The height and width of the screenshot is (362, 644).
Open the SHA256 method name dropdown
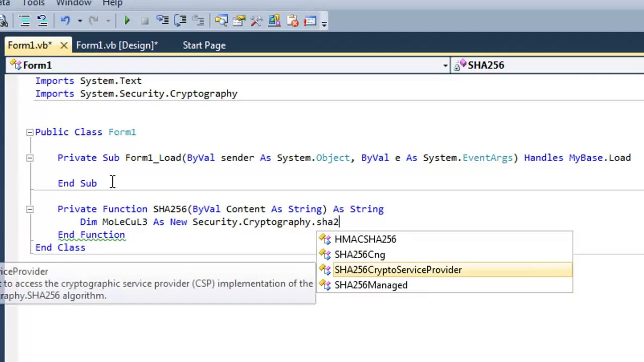(548, 65)
